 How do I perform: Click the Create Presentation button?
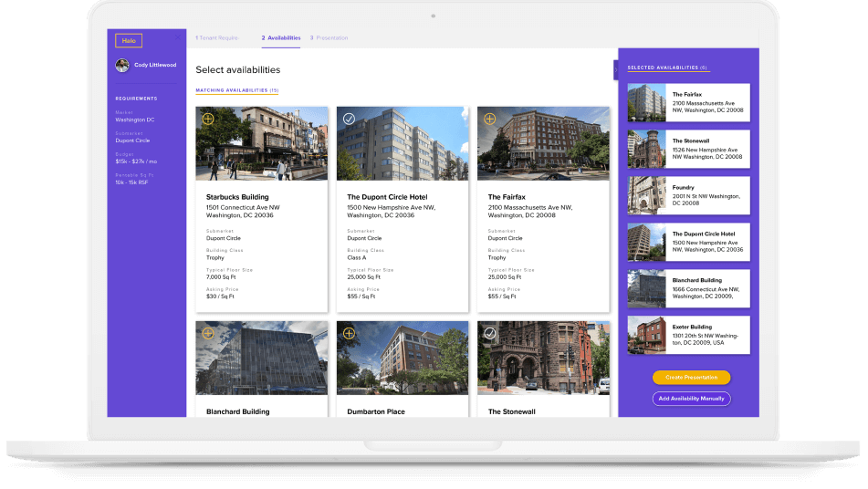(x=691, y=378)
